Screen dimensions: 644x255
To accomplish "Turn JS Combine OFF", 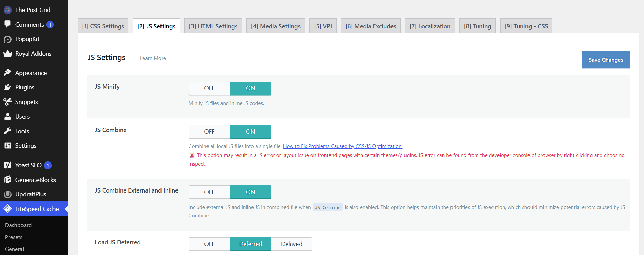I will (209, 132).
